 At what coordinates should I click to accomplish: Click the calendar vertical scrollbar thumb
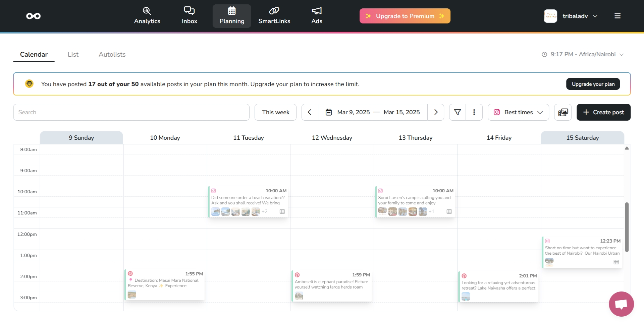point(627,227)
